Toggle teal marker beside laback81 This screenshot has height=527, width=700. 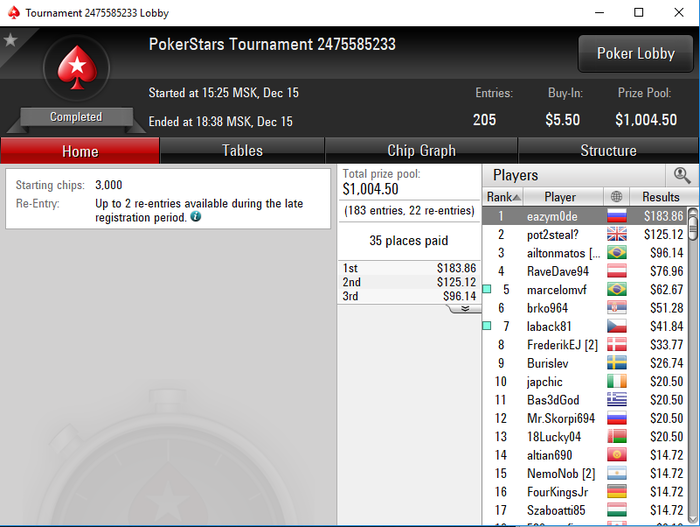487,326
